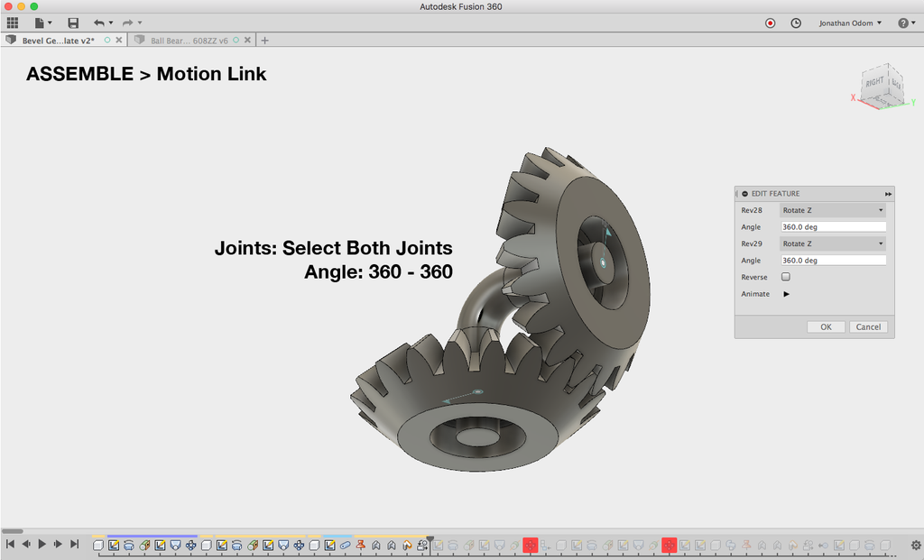The height and width of the screenshot is (560, 924).
Task: Redo the last undone action
Action: [127, 23]
